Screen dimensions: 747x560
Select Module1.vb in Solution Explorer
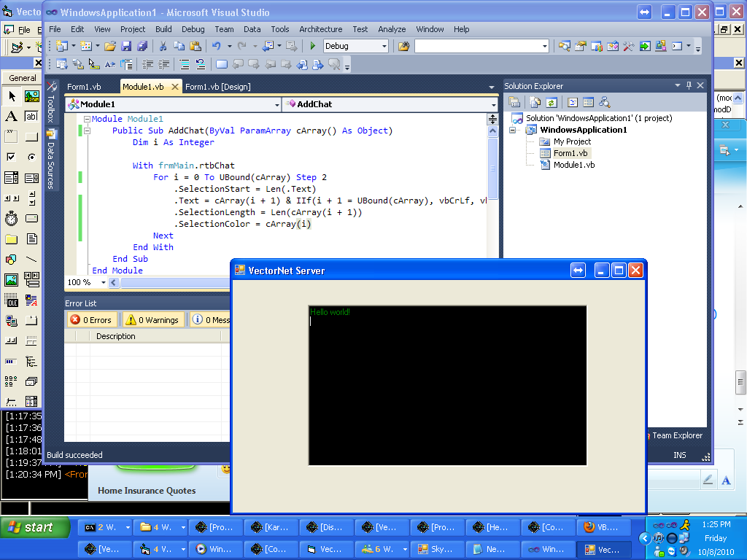pos(573,165)
